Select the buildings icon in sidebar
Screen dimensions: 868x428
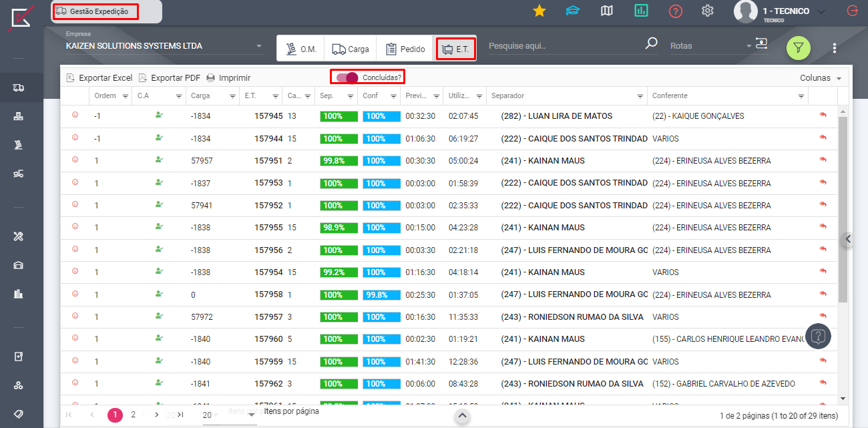(x=19, y=294)
